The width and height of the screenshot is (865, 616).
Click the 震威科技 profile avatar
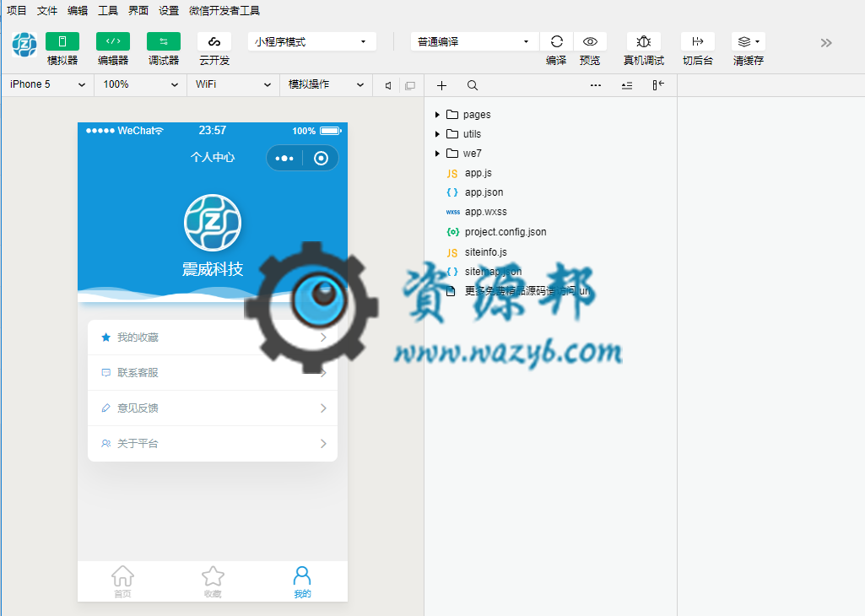(x=213, y=222)
